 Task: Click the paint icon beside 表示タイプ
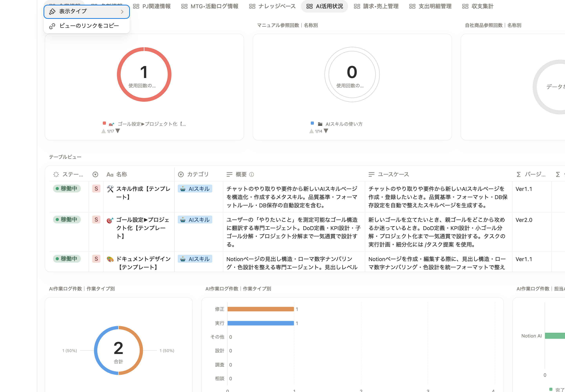pos(52,12)
